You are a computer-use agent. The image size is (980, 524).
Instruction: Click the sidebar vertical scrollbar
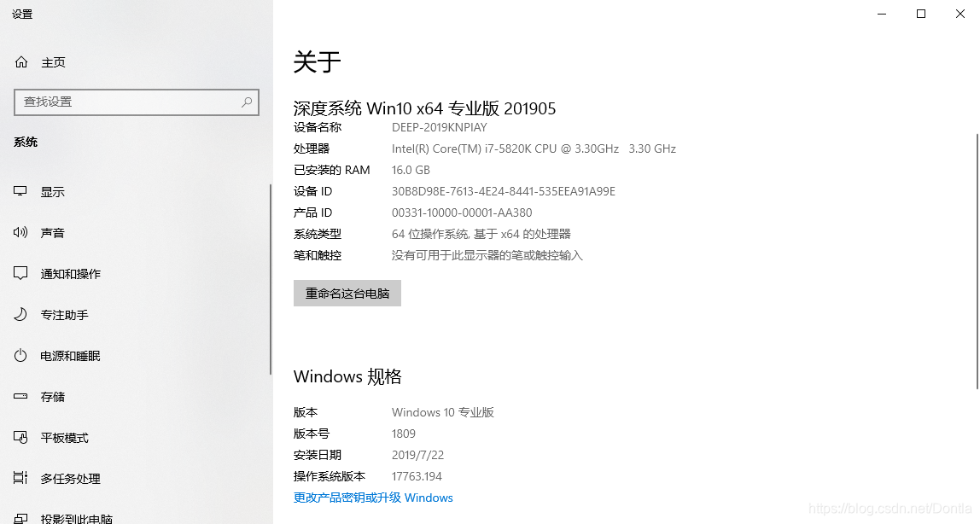pos(271,279)
